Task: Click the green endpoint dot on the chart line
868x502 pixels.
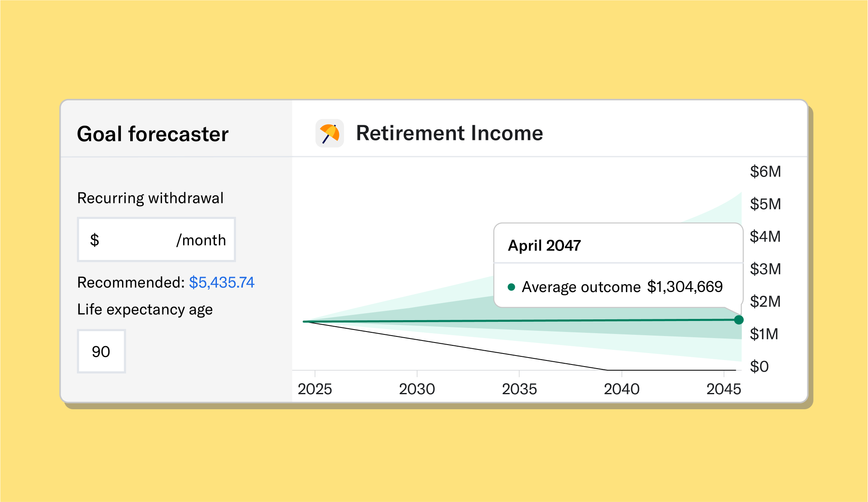Action: (738, 321)
